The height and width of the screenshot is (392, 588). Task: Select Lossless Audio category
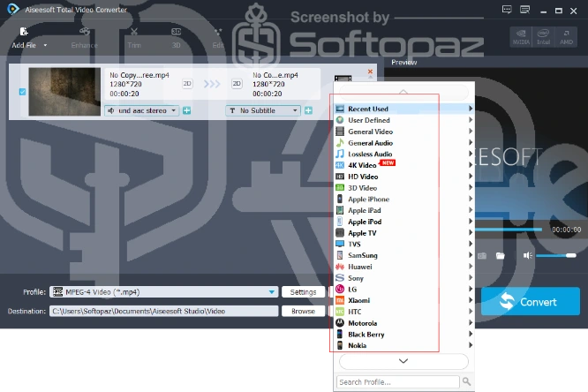coord(403,155)
